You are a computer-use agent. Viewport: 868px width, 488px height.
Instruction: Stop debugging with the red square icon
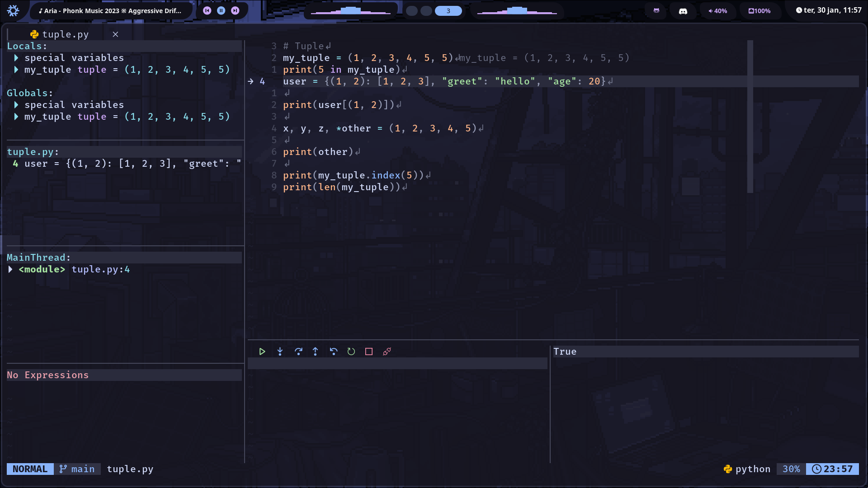[369, 352]
